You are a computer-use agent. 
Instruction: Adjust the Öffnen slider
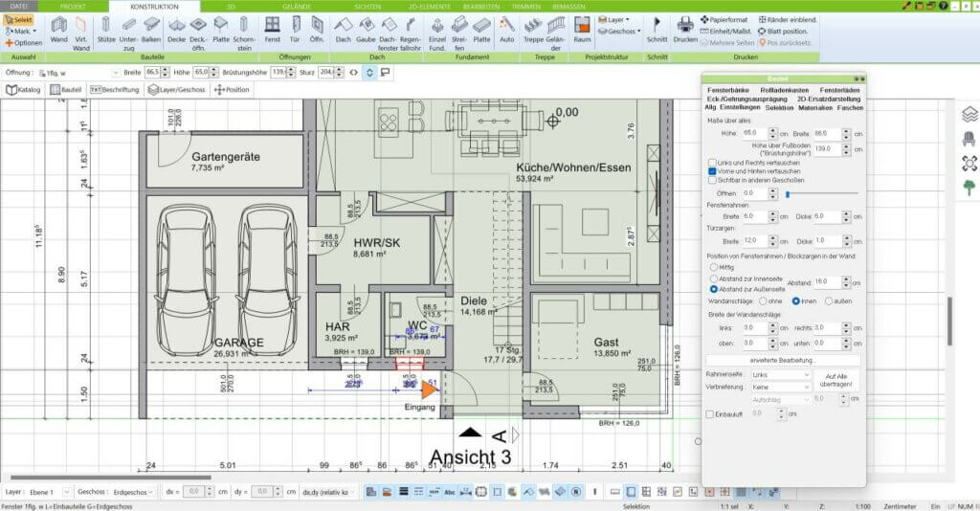(787, 193)
